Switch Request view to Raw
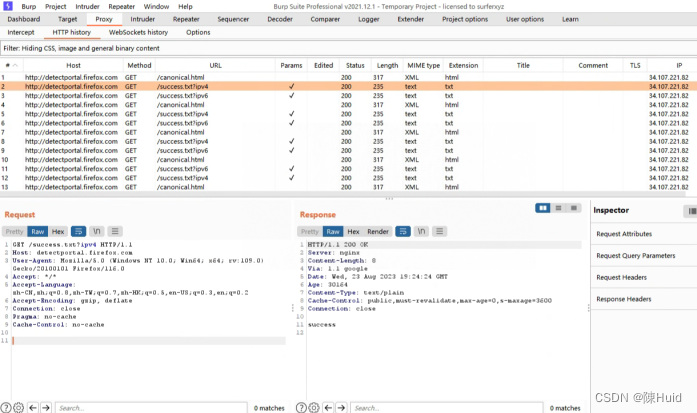This screenshot has width=697, height=413. pos(38,232)
